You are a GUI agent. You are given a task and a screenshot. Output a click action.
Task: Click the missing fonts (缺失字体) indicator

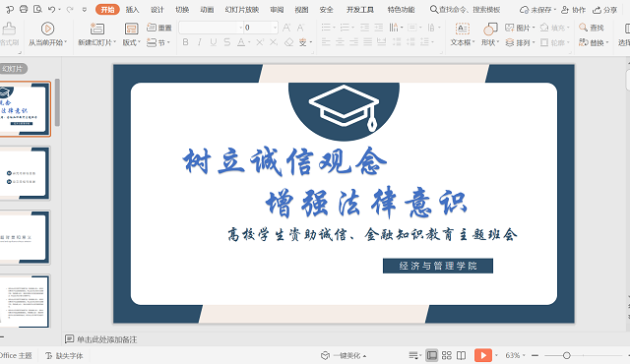coord(64,355)
